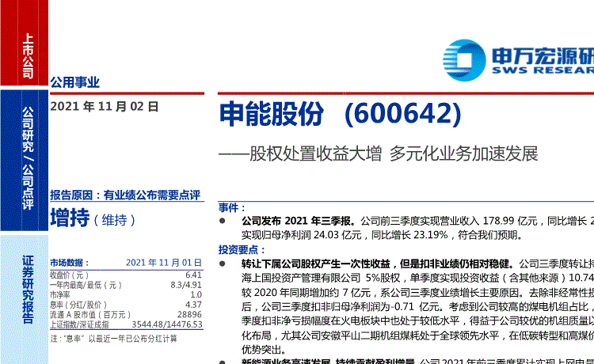Click bold text 转让下属公司股权产生一次性收益
Viewport: 594px width, 364px height.
point(316,264)
